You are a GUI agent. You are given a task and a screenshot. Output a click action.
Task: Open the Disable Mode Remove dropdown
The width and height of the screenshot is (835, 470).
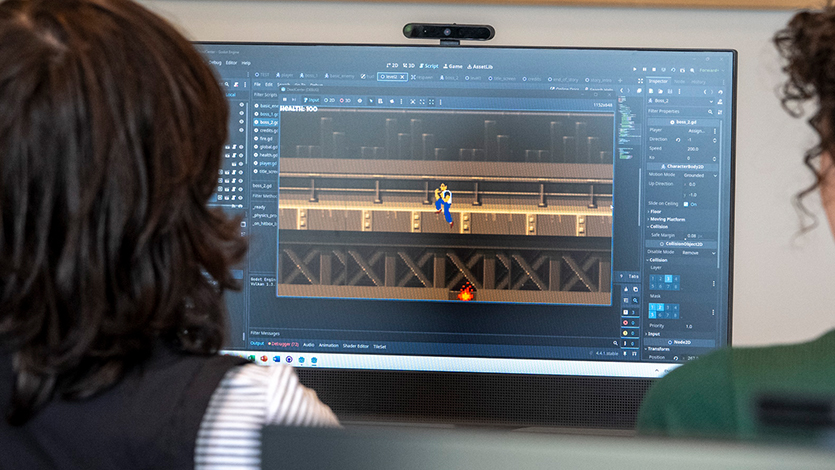point(698,253)
